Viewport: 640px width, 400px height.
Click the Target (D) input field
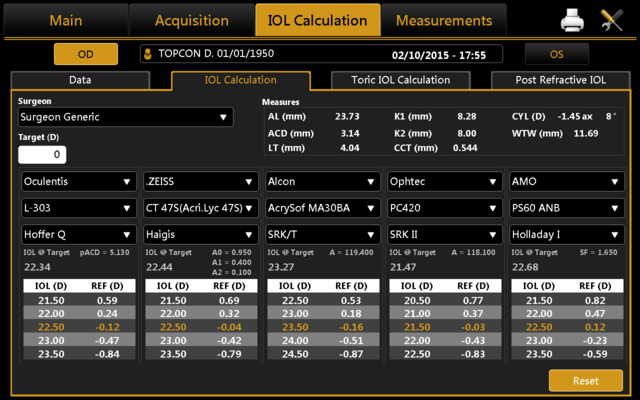[x=42, y=154]
